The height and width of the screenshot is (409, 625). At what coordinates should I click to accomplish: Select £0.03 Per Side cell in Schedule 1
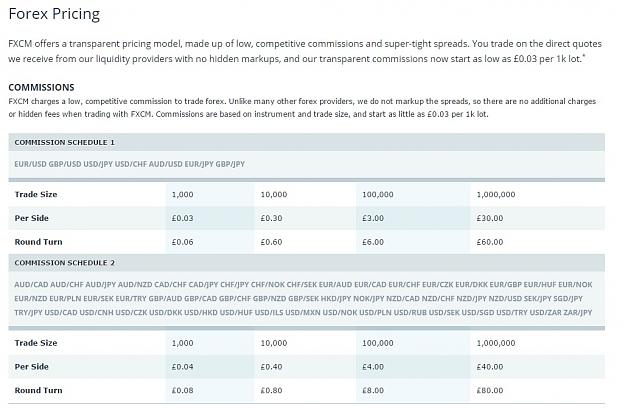tap(183, 218)
